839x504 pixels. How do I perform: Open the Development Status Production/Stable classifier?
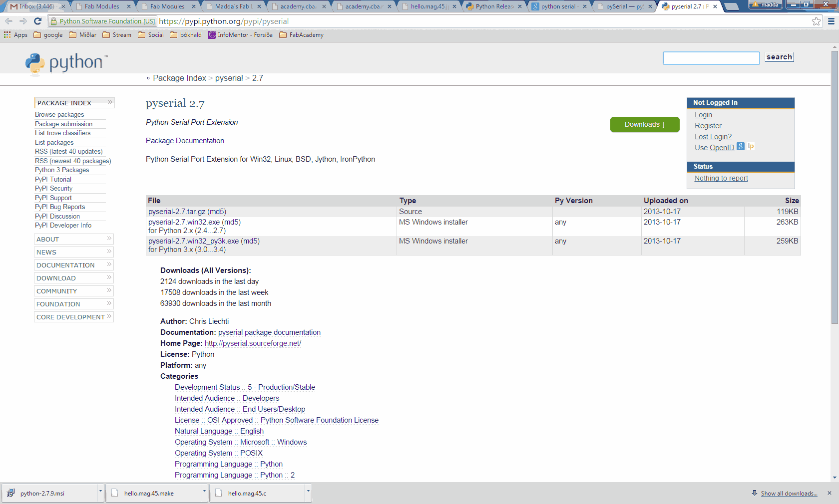(245, 387)
